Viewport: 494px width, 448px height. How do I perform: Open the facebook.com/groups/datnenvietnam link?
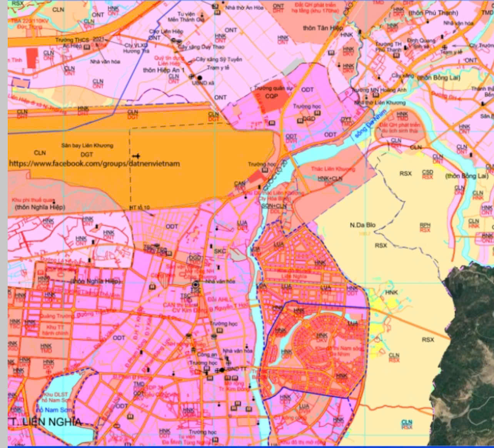(94, 164)
